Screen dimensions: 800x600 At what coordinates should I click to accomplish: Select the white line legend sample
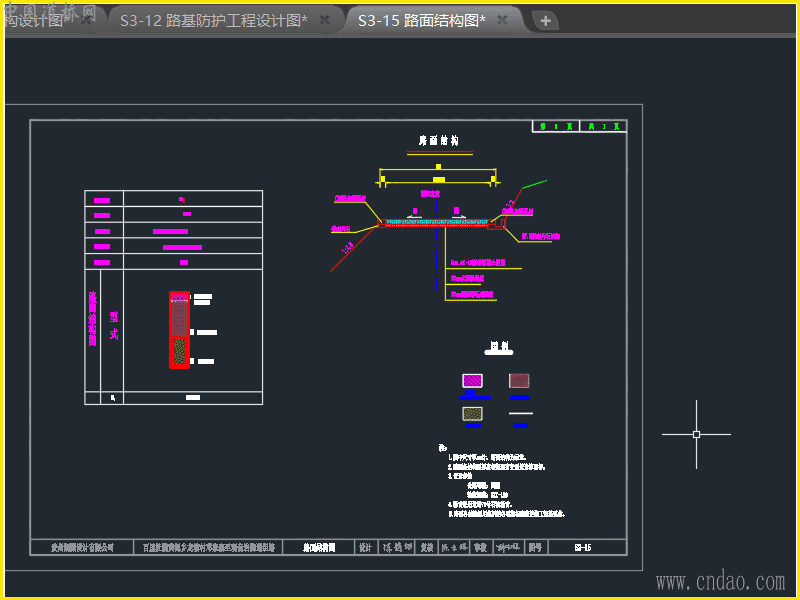tap(519, 413)
